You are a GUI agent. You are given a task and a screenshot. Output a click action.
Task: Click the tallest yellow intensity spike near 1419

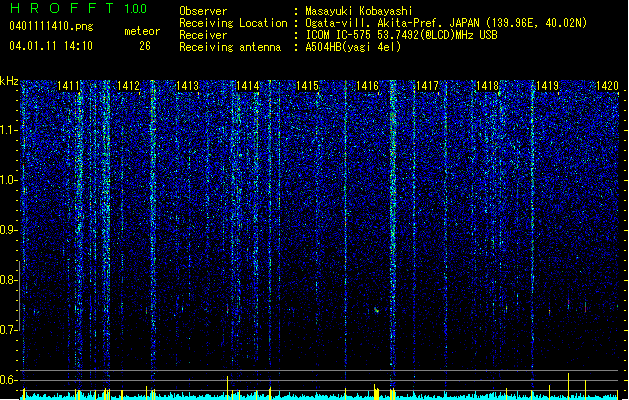click(568, 384)
